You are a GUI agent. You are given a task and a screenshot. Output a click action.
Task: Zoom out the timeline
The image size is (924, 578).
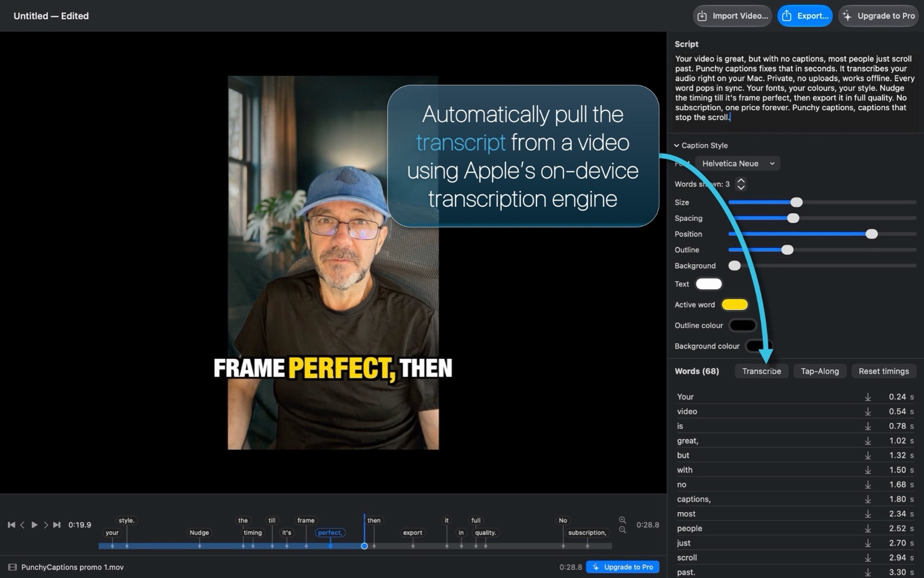pyautogui.click(x=622, y=530)
